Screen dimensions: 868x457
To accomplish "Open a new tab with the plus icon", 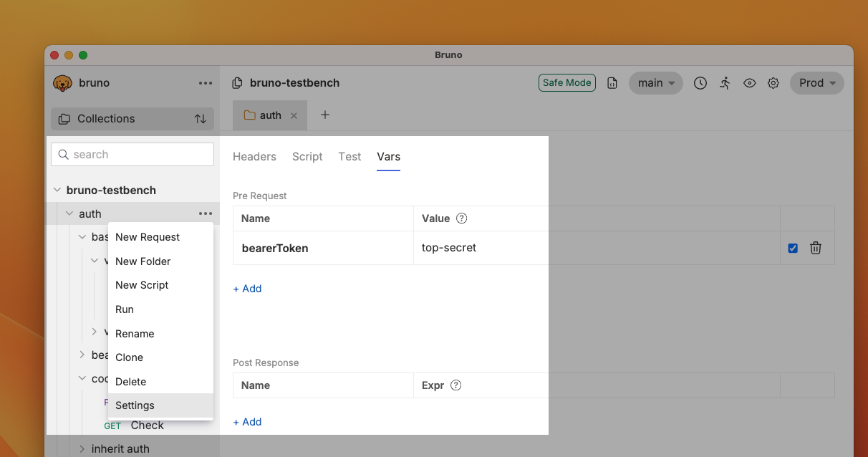I will click(325, 114).
